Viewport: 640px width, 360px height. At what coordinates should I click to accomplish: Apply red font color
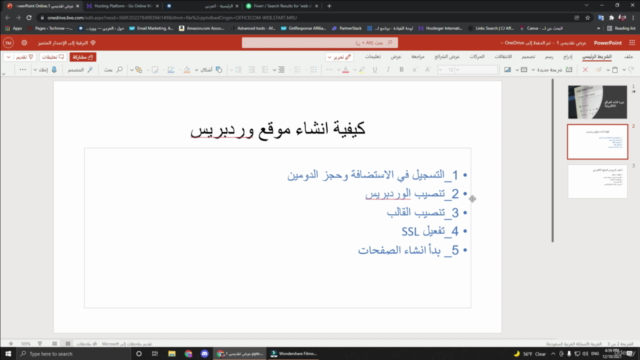pos(345,70)
